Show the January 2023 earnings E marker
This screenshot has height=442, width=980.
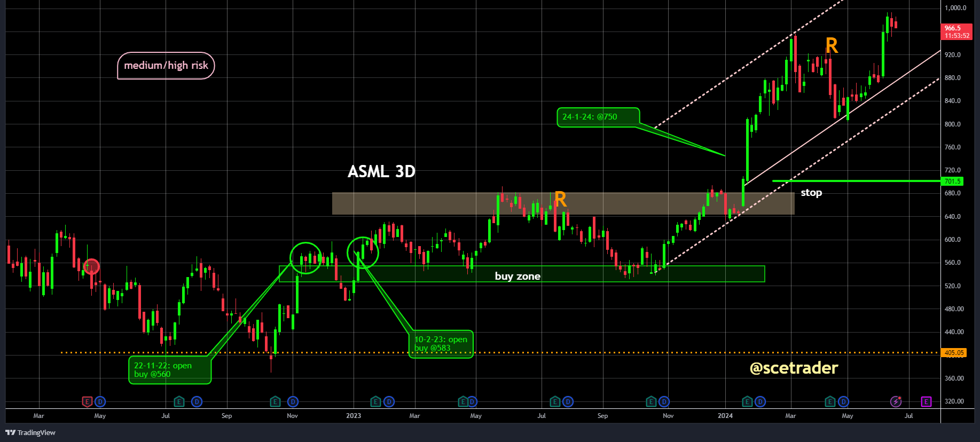click(376, 401)
